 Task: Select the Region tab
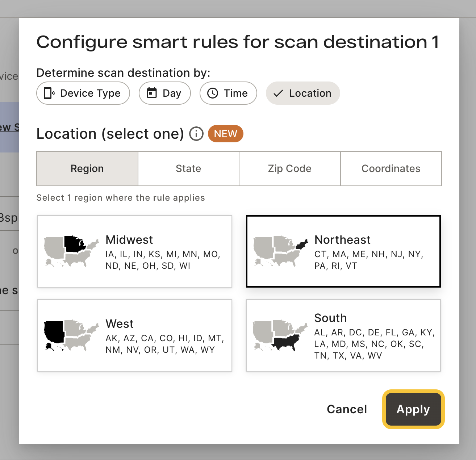[x=87, y=168]
